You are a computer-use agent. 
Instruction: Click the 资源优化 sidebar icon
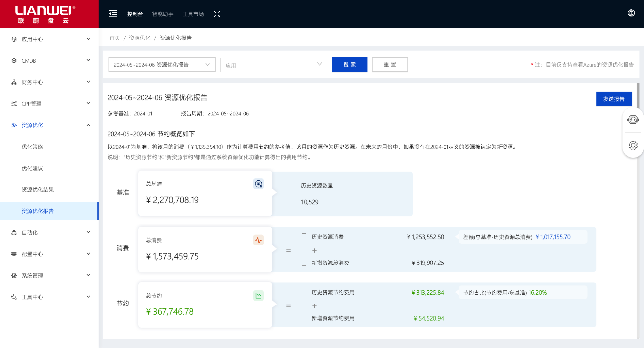(x=14, y=125)
